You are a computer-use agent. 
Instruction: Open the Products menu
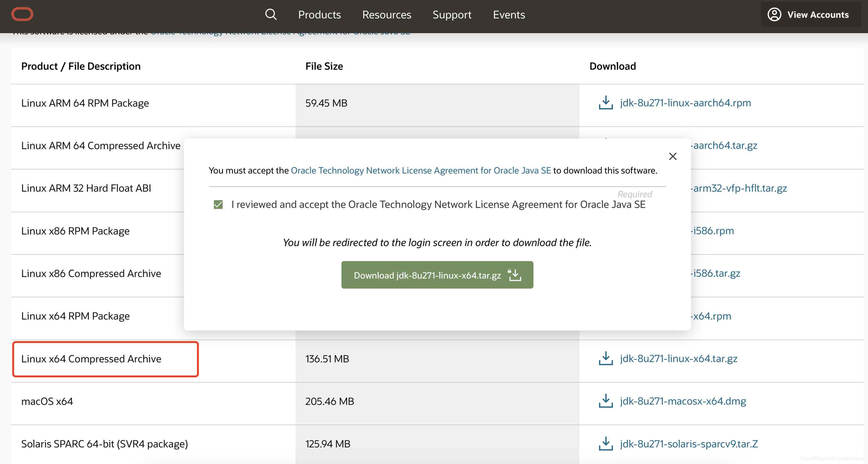pyautogui.click(x=320, y=14)
